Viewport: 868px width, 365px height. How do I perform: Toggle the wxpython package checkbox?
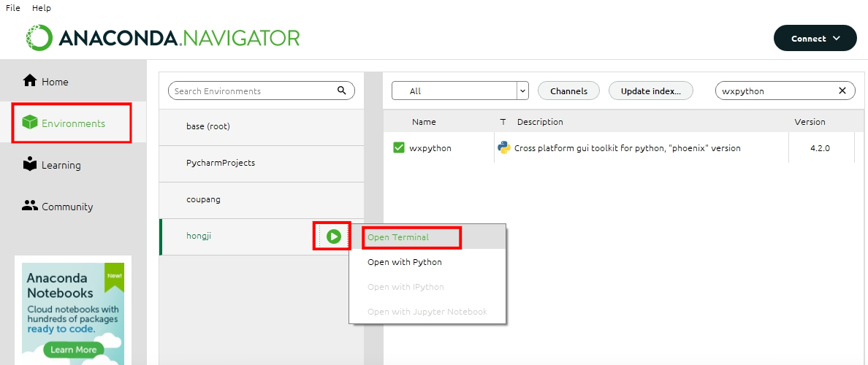pos(399,147)
